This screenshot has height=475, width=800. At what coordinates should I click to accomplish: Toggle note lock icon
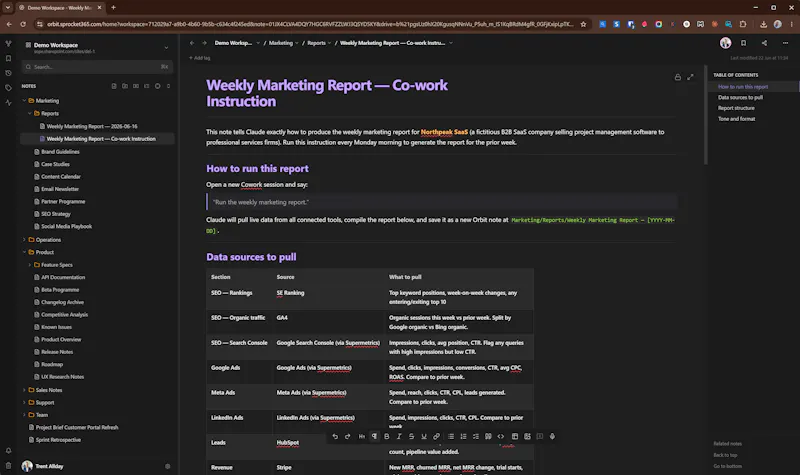click(x=678, y=78)
